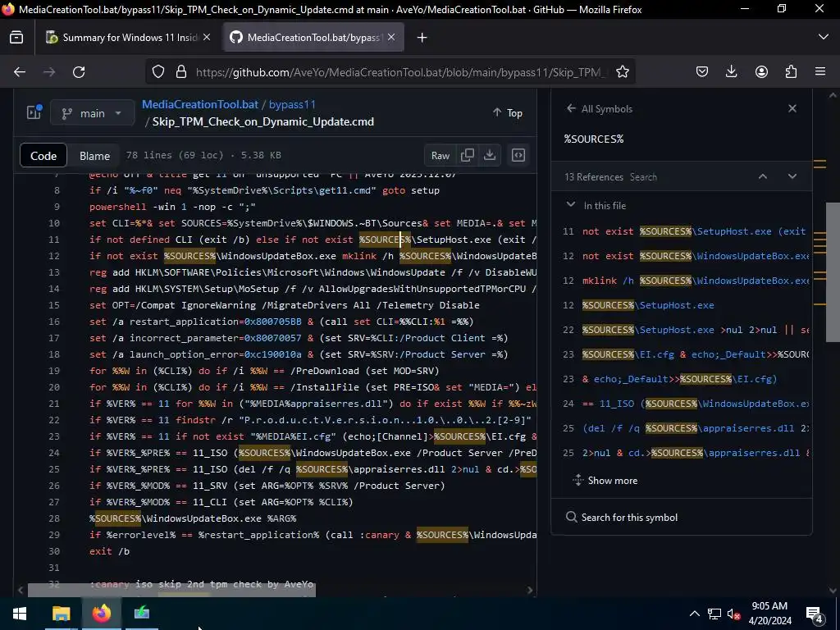The image size is (840, 630).
Task: Close the symbols panel
Action: point(792,109)
